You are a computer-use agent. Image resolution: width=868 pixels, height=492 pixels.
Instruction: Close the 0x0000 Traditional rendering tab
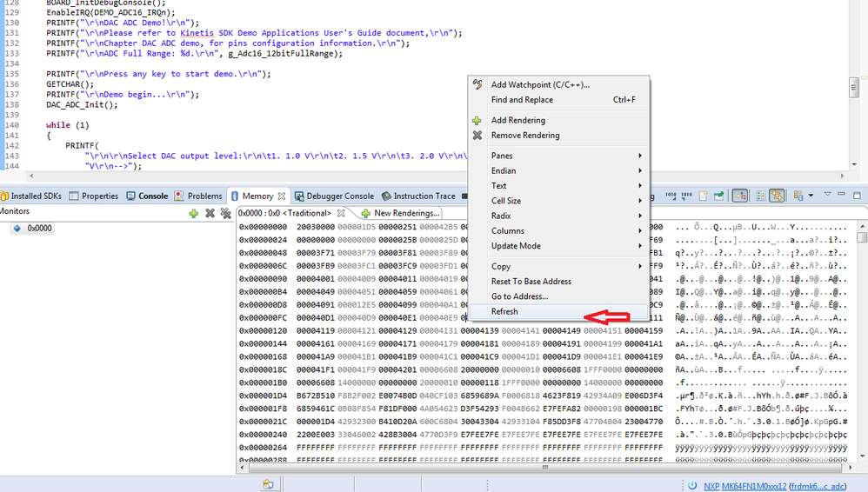tap(341, 213)
